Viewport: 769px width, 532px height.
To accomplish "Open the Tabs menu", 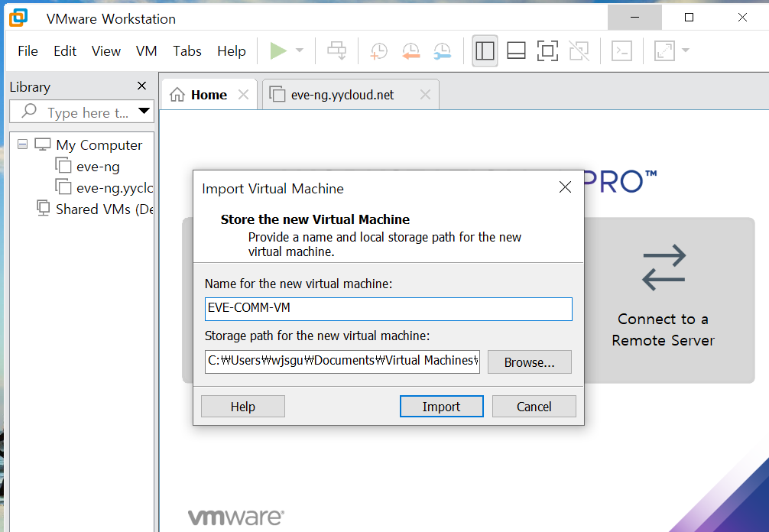I will click(187, 51).
